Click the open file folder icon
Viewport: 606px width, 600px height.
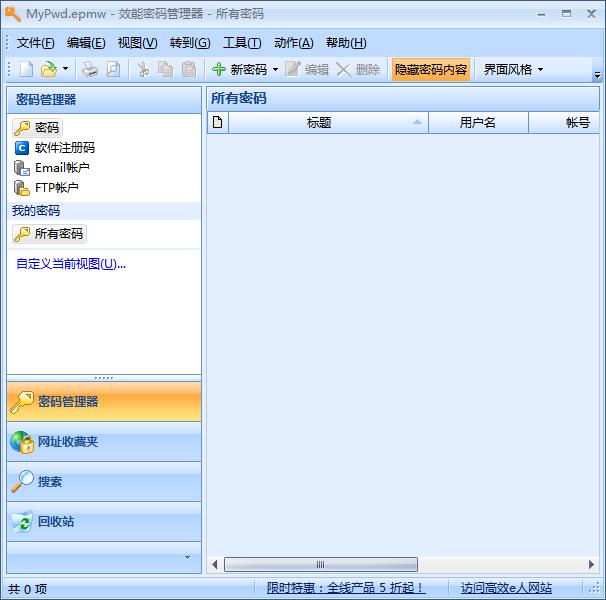[x=49, y=70]
